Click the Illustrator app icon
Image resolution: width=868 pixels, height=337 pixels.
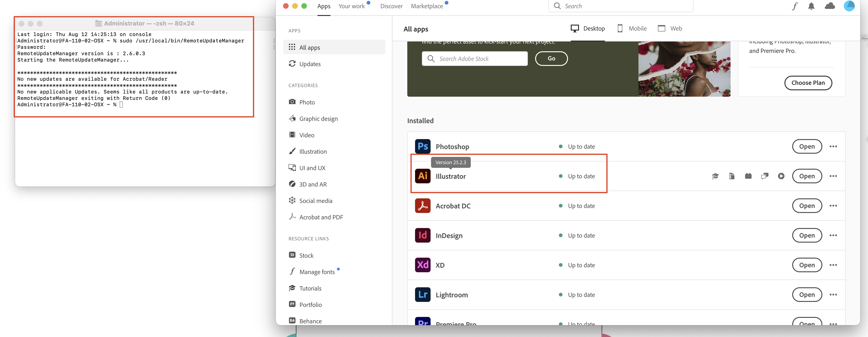(423, 176)
